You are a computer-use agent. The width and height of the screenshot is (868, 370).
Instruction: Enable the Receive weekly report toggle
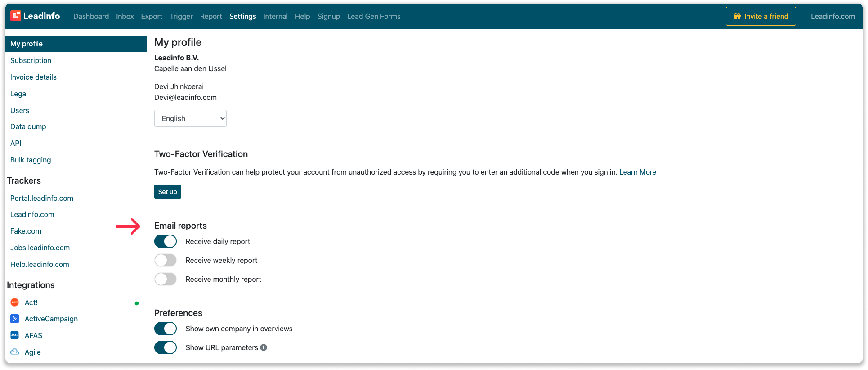coord(166,260)
